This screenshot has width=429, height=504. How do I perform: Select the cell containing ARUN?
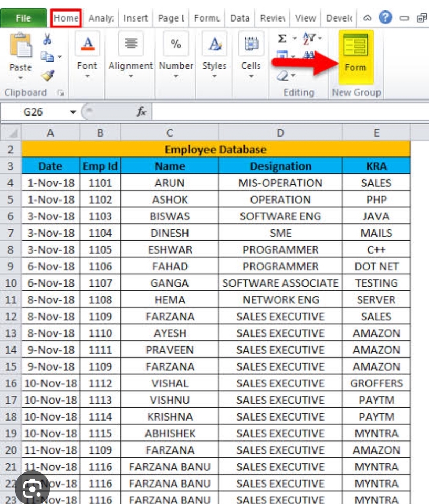[x=170, y=183]
